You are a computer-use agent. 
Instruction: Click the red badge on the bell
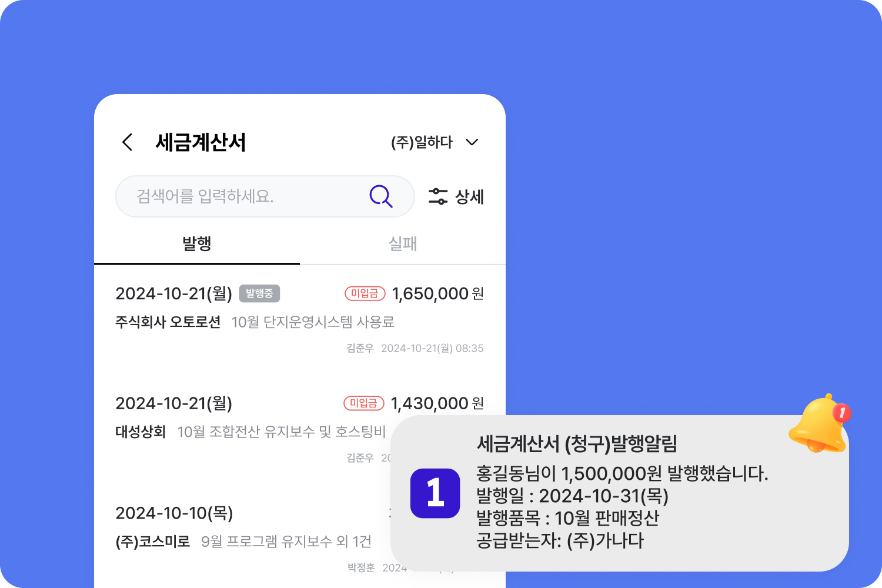[x=842, y=413]
